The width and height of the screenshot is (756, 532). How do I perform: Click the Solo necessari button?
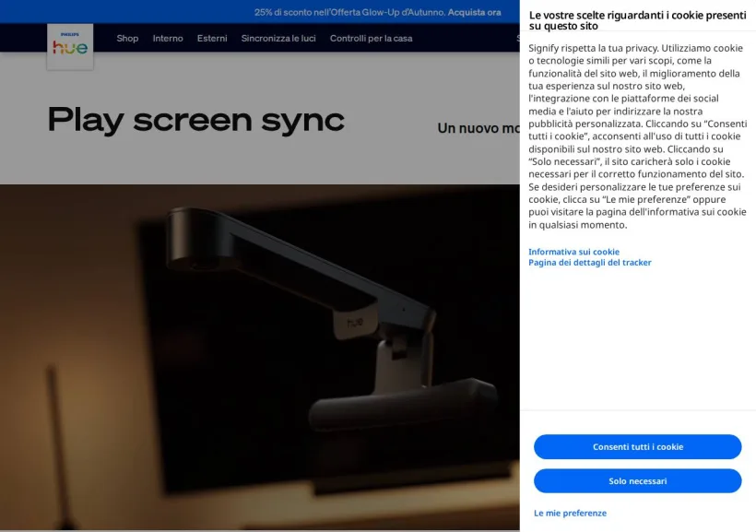(x=637, y=481)
